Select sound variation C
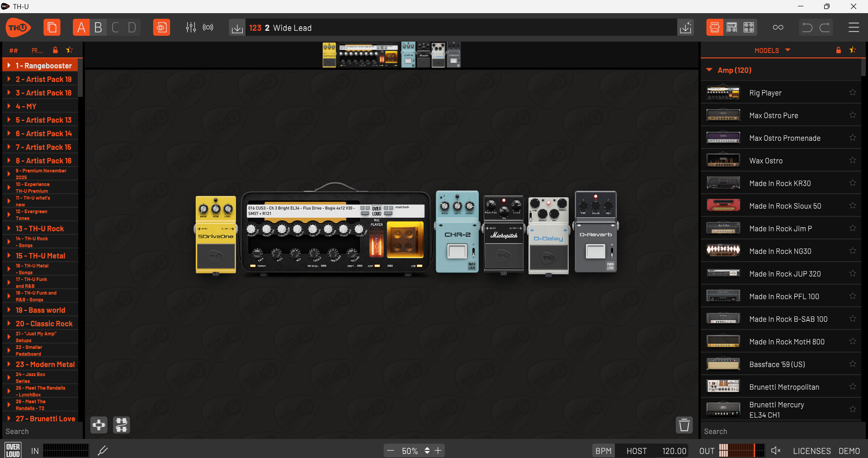 point(115,28)
